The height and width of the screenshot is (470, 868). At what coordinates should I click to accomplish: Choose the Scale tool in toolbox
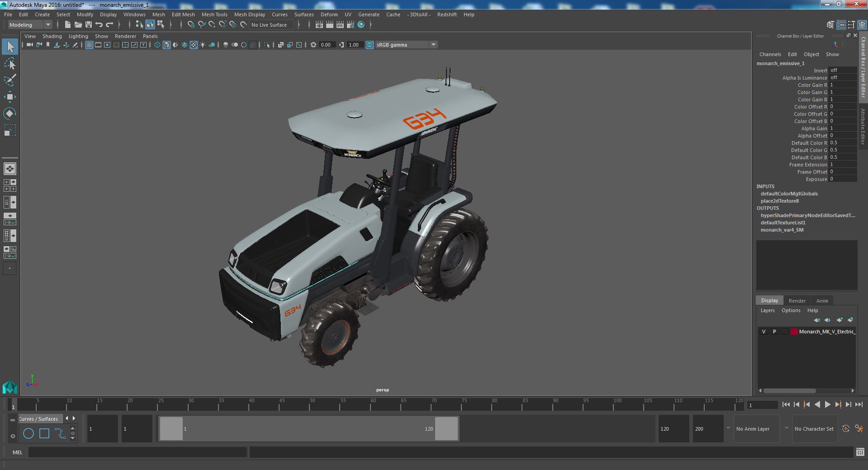10,130
